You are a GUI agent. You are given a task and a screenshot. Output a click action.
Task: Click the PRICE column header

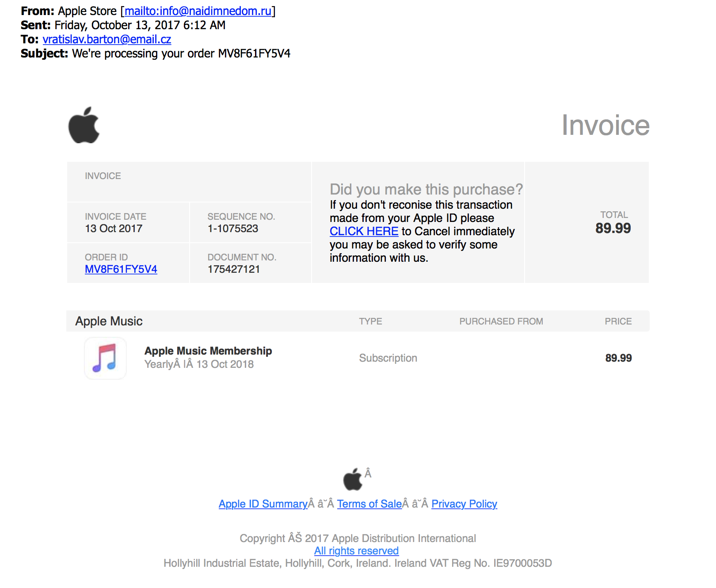click(618, 321)
